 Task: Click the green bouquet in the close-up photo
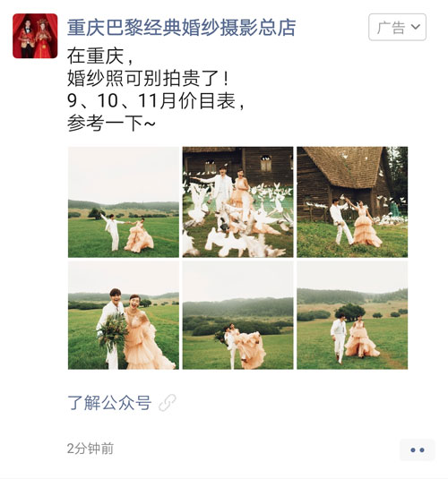click(113, 332)
